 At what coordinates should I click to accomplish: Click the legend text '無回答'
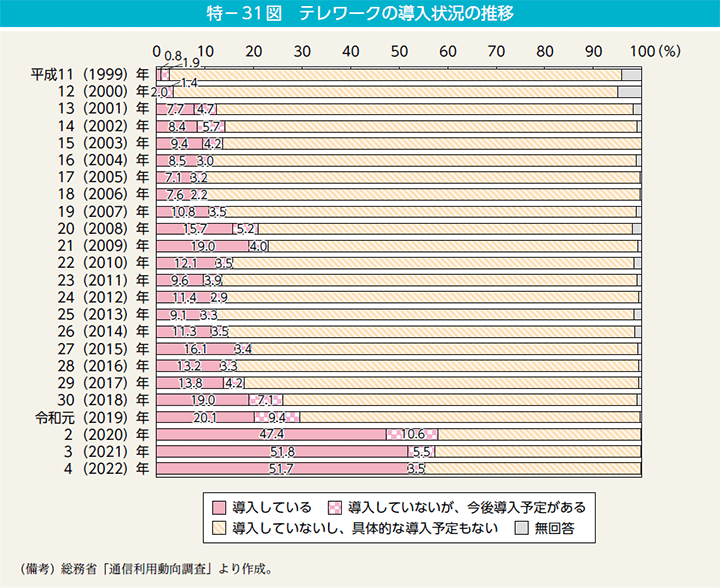point(554,528)
